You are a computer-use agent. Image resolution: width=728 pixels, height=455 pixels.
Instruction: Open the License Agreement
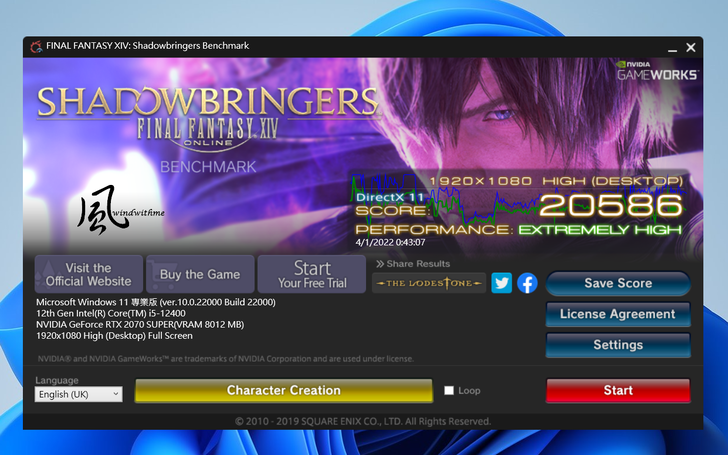pos(618,314)
